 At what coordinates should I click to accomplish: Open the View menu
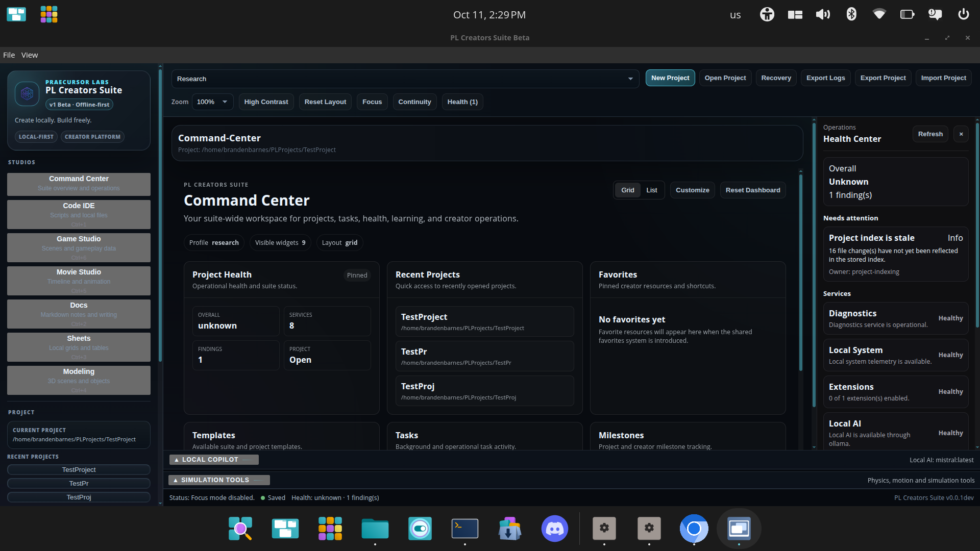click(30, 55)
